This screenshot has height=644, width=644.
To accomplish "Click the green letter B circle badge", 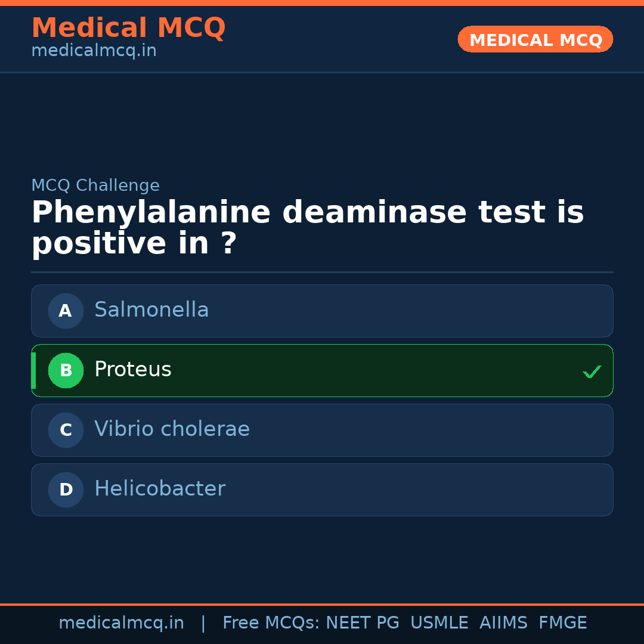I will (66, 370).
